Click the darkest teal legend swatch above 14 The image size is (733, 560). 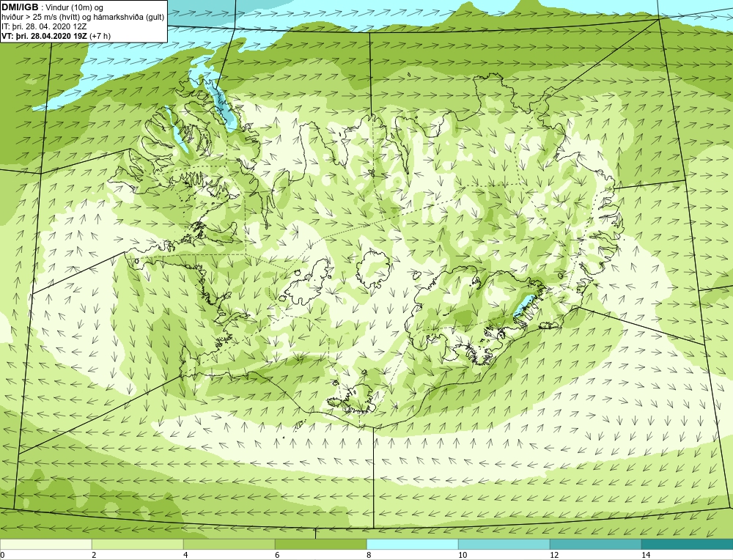point(688,544)
